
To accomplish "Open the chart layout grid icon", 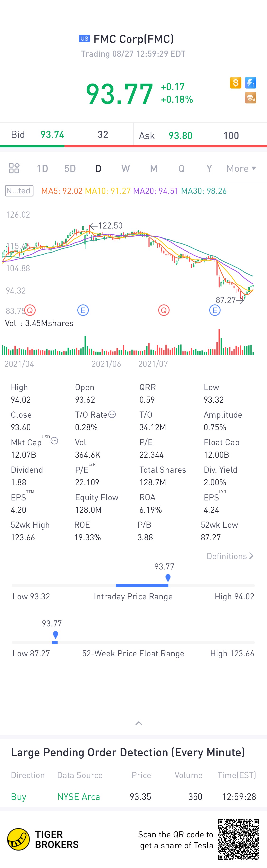I will pyautogui.click(x=14, y=168).
